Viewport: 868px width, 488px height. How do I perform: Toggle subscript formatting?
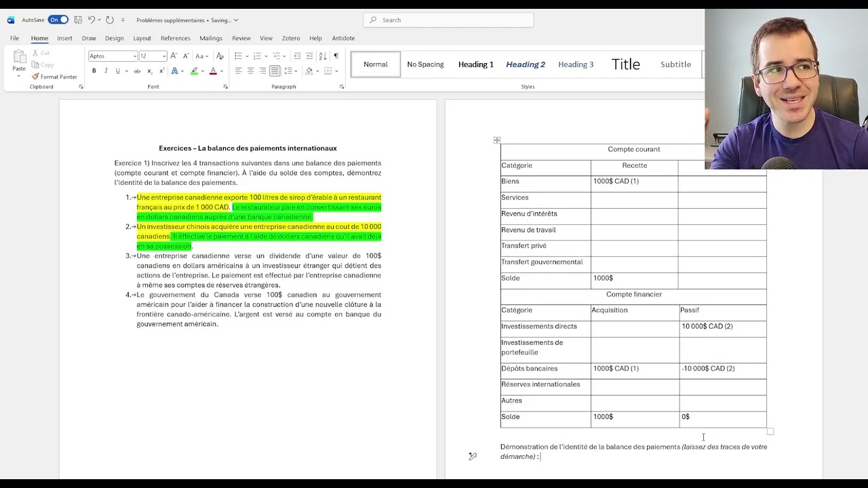[x=150, y=71]
